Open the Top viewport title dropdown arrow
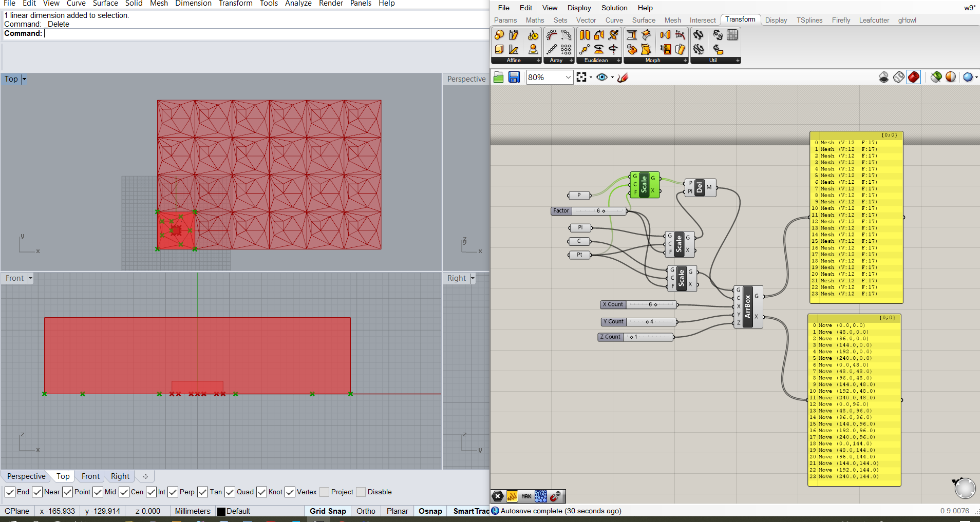980x522 pixels. (x=24, y=79)
